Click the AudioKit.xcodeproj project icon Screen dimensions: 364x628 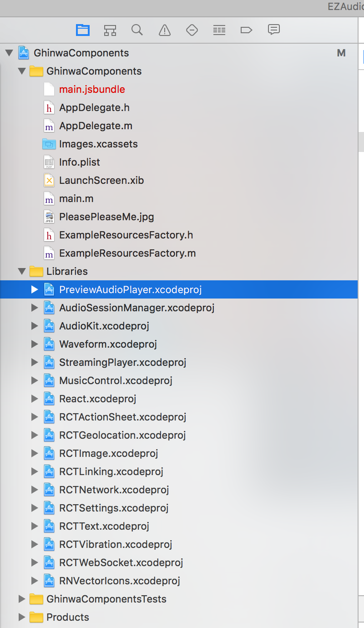(49, 326)
